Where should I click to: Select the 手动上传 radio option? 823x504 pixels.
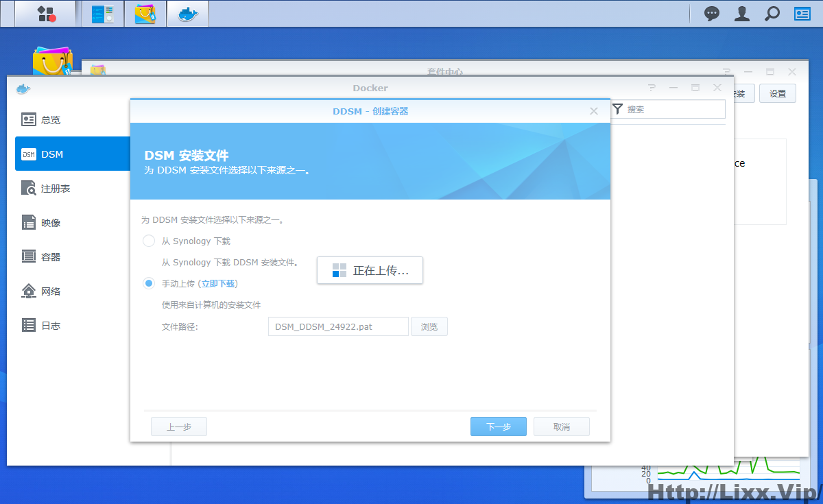[x=148, y=283]
